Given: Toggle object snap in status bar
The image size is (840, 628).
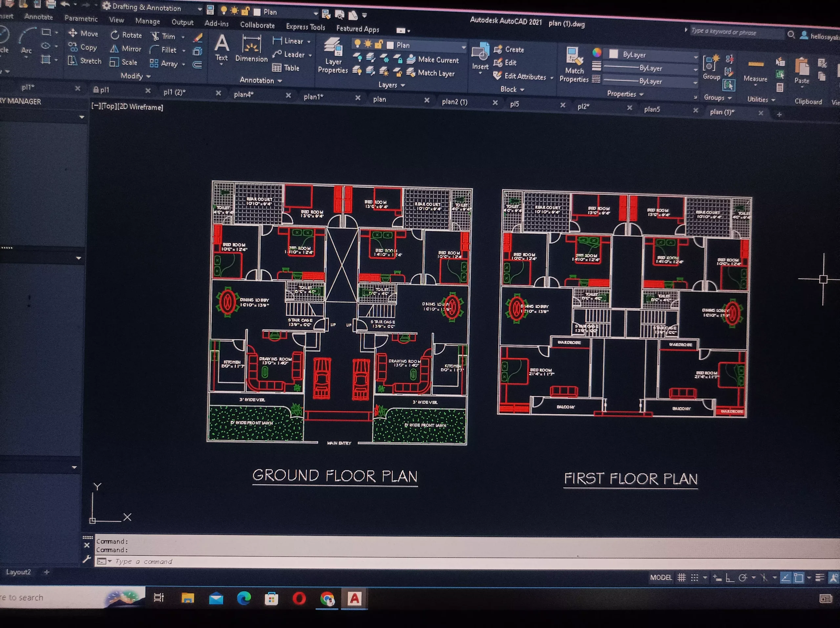Looking at the screenshot, I should click(x=799, y=578).
